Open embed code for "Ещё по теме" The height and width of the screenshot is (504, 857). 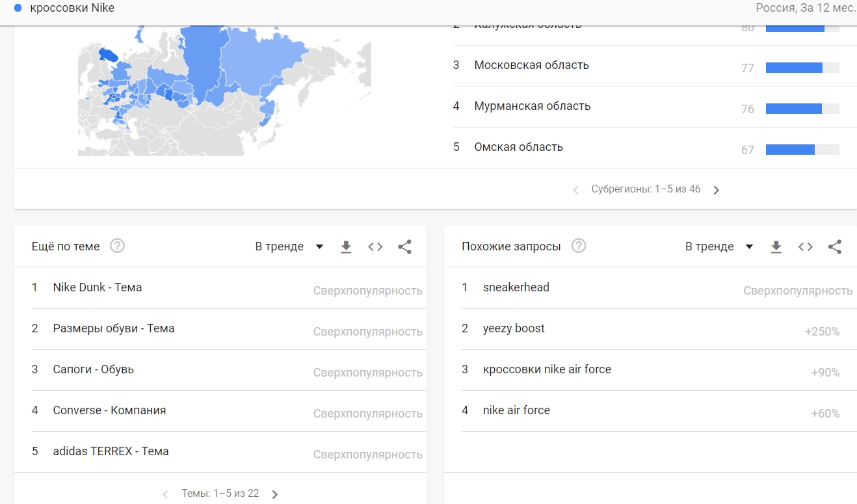coord(375,246)
